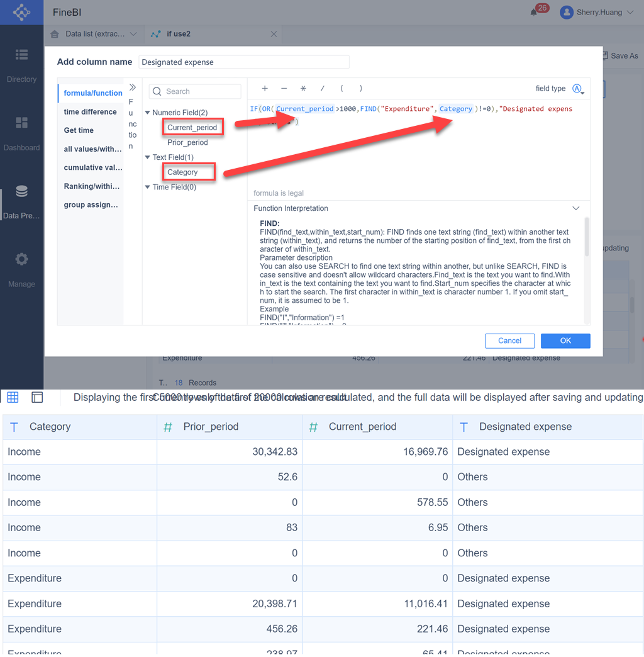The height and width of the screenshot is (657, 644).
Task: Click the search magnifier in the field search box
Action: coord(156,91)
